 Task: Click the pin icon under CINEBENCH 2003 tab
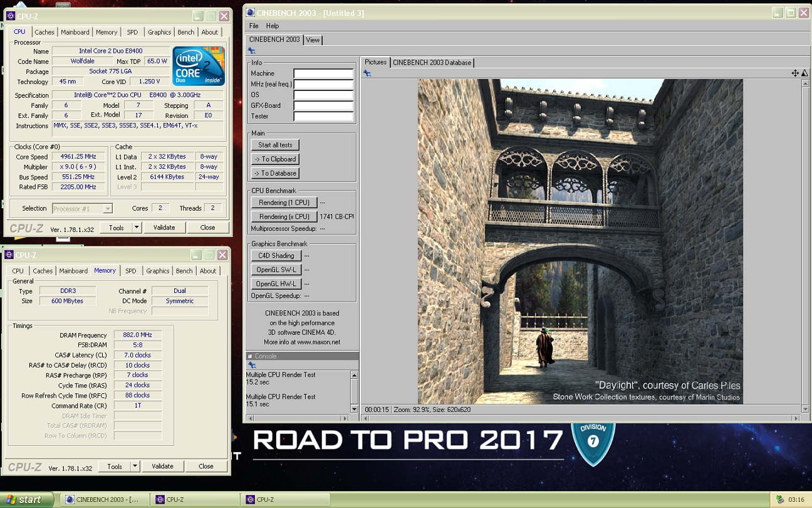click(252, 51)
